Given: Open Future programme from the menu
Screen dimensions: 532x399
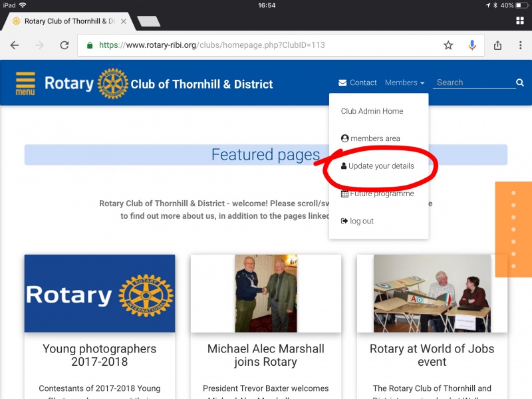Looking at the screenshot, I should (x=378, y=194).
